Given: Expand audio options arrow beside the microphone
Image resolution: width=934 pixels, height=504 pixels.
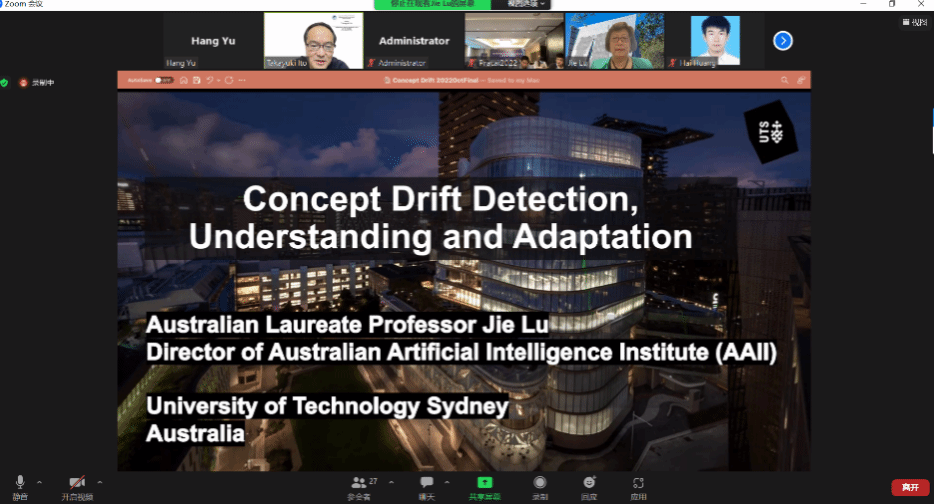Looking at the screenshot, I should 39,482.
